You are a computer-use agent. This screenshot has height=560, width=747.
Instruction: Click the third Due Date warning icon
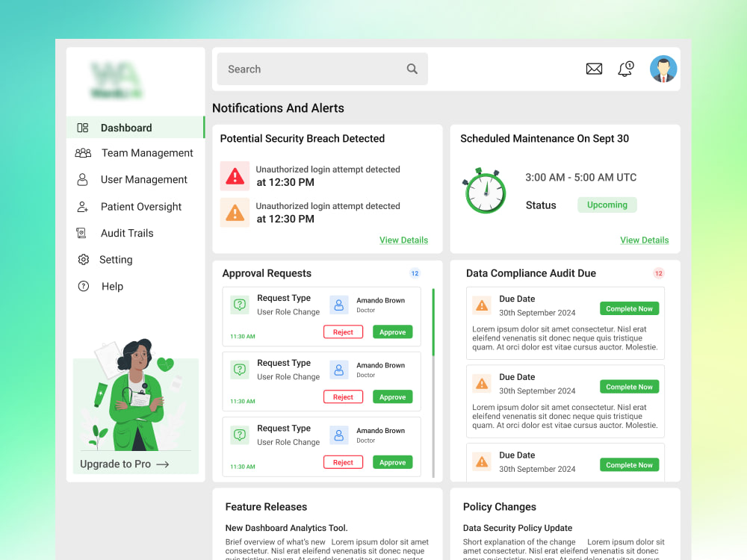coord(482,461)
